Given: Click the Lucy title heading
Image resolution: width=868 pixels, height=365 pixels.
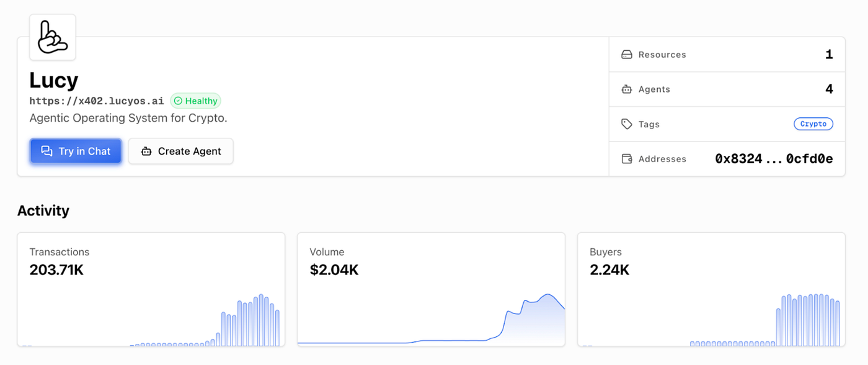Looking at the screenshot, I should [54, 80].
